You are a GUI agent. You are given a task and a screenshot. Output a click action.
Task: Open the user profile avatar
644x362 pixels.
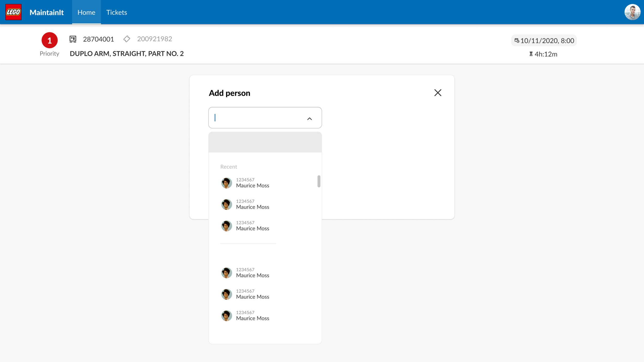click(632, 12)
